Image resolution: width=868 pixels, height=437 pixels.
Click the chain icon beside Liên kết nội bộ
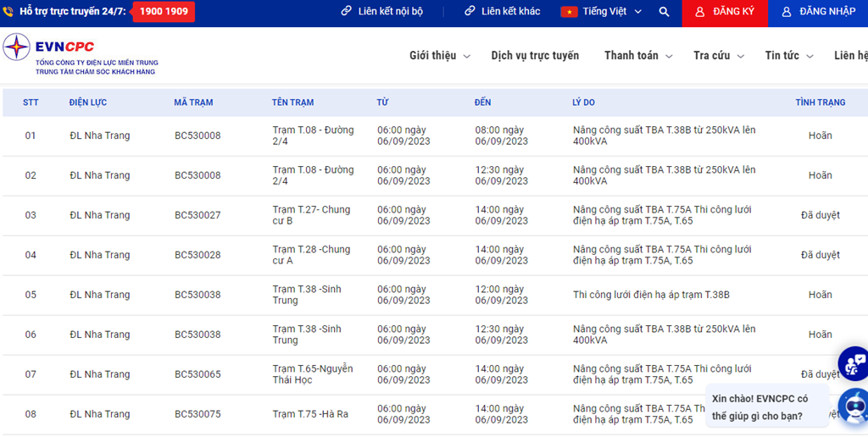(x=346, y=12)
